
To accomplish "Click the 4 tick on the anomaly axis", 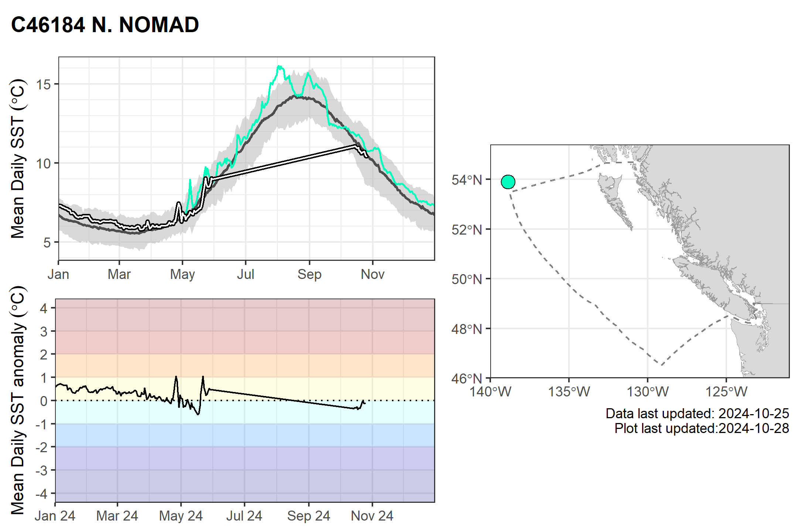I will coord(44,308).
